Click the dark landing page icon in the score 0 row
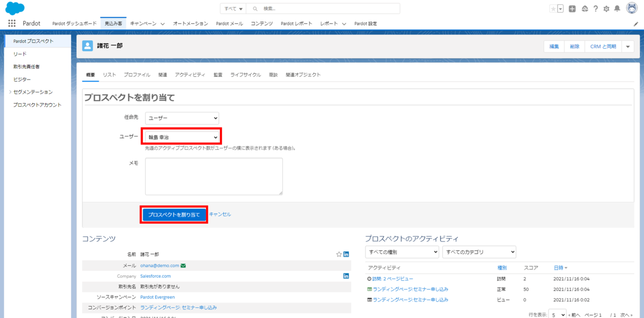The width and height of the screenshot is (644, 318). [x=369, y=300]
